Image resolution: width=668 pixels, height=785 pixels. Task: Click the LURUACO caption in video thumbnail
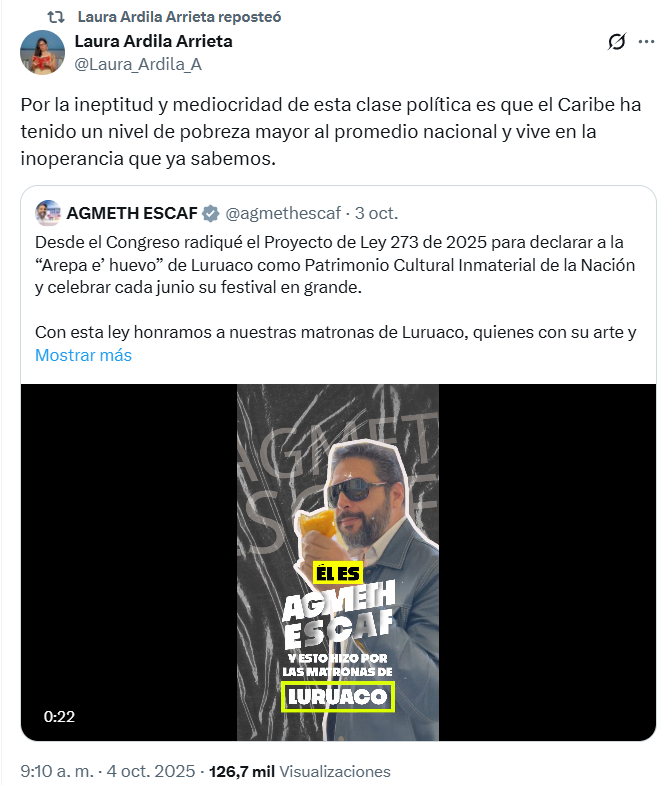[338, 696]
